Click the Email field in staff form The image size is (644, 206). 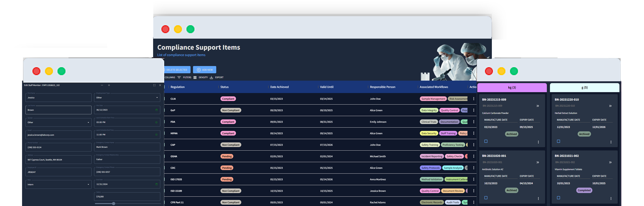tap(58, 135)
